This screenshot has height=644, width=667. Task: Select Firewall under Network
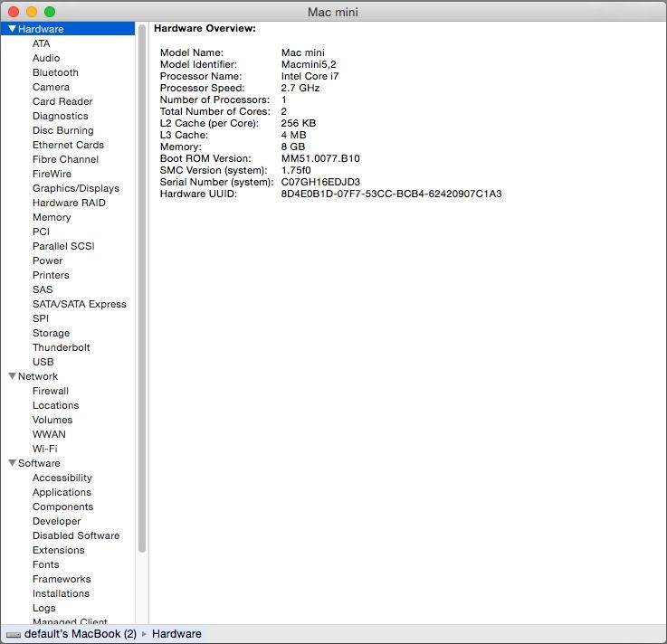[50, 391]
